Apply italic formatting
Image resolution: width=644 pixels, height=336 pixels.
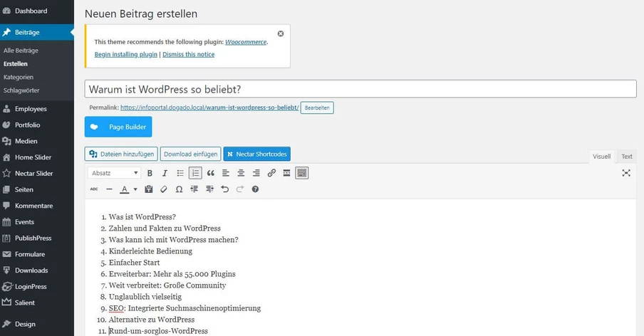click(165, 173)
